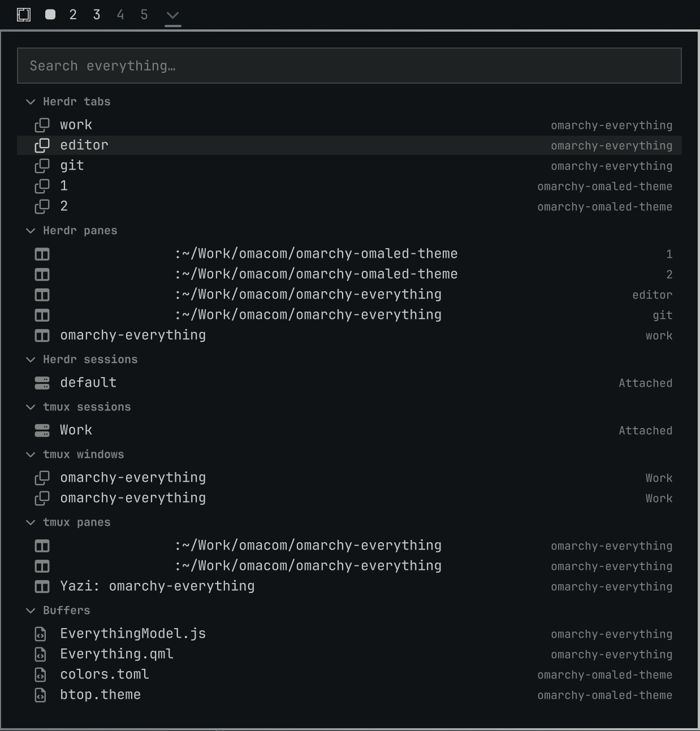Viewport: 700px width, 731px height.
Task: Click the tab icon beside 'git'
Action: tap(42, 166)
